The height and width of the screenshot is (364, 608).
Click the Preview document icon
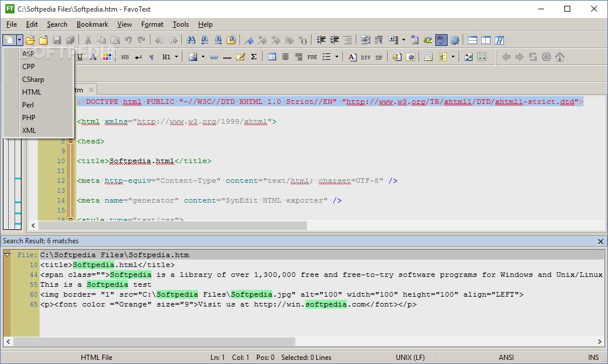(414, 40)
